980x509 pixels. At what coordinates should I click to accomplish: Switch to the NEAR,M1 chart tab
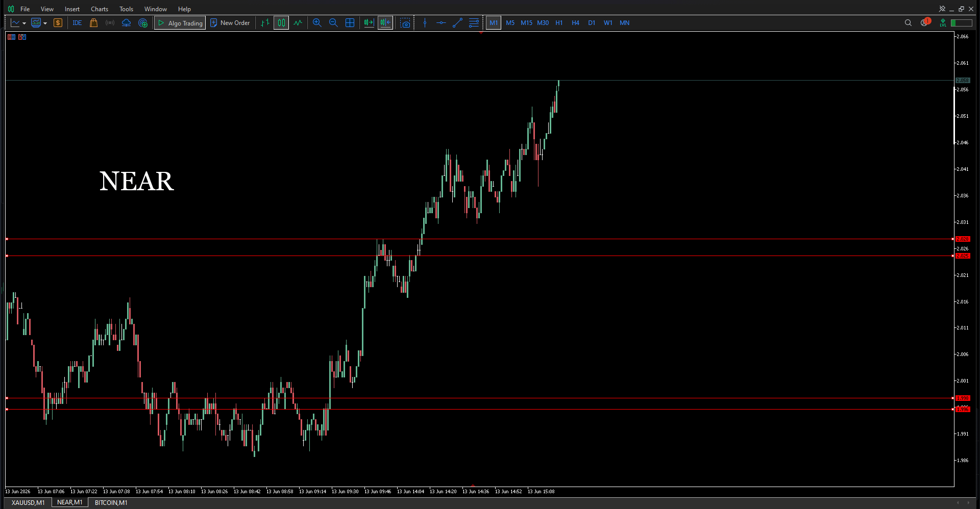[x=70, y=502]
